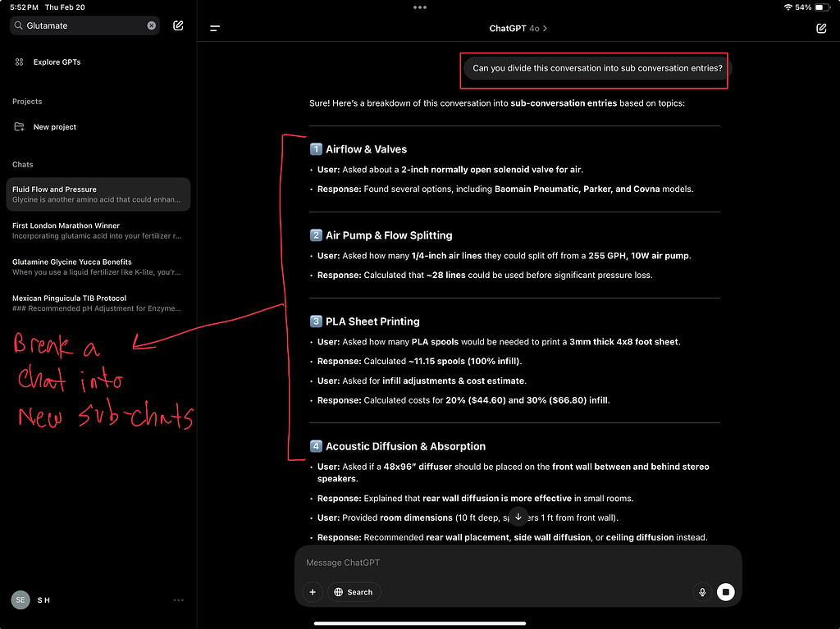Start voice mode with the round composer button
Viewport: 840px width, 629px height.
[x=726, y=591]
